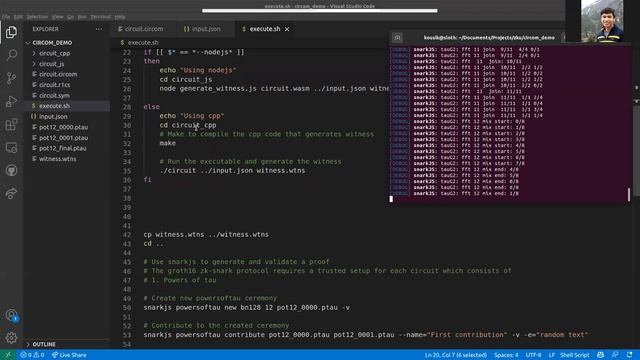Open the notifications bell icon

[x=629, y=355]
